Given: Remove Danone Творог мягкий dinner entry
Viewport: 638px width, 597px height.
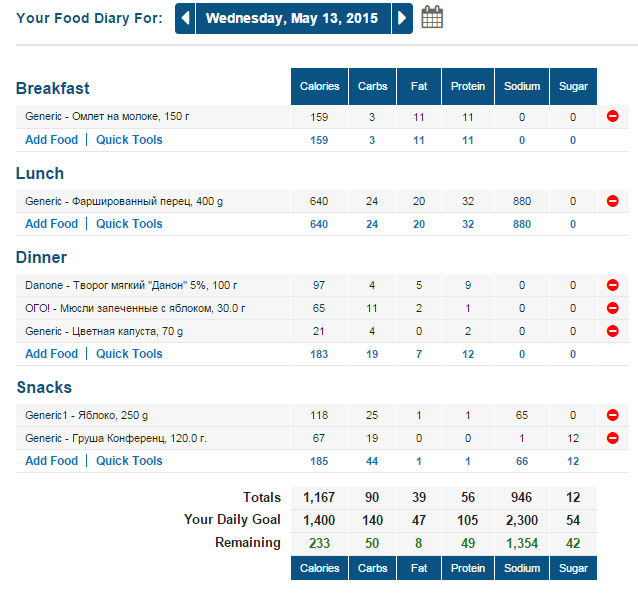Looking at the screenshot, I should (612, 285).
